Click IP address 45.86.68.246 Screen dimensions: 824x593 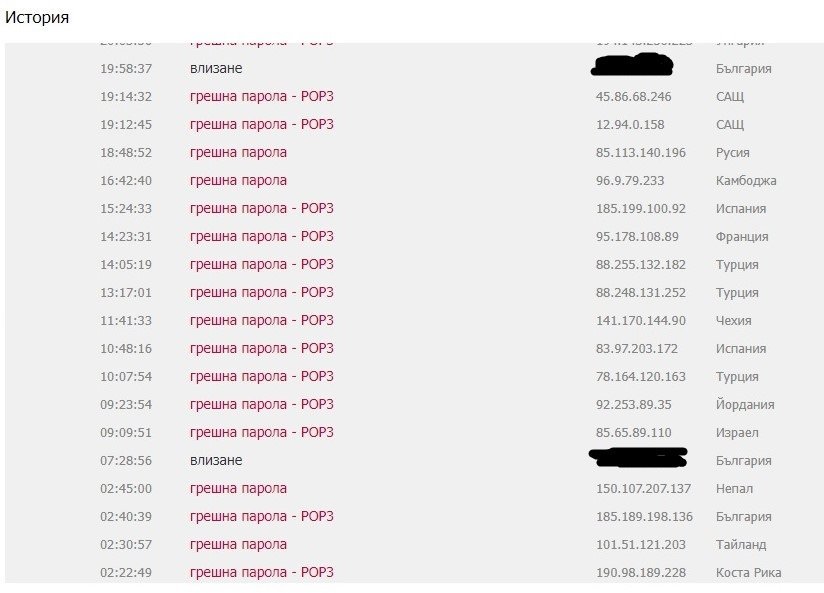click(x=634, y=97)
